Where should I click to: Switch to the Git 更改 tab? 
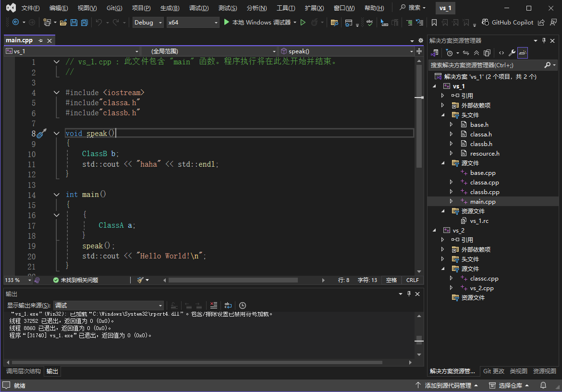(493, 371)
